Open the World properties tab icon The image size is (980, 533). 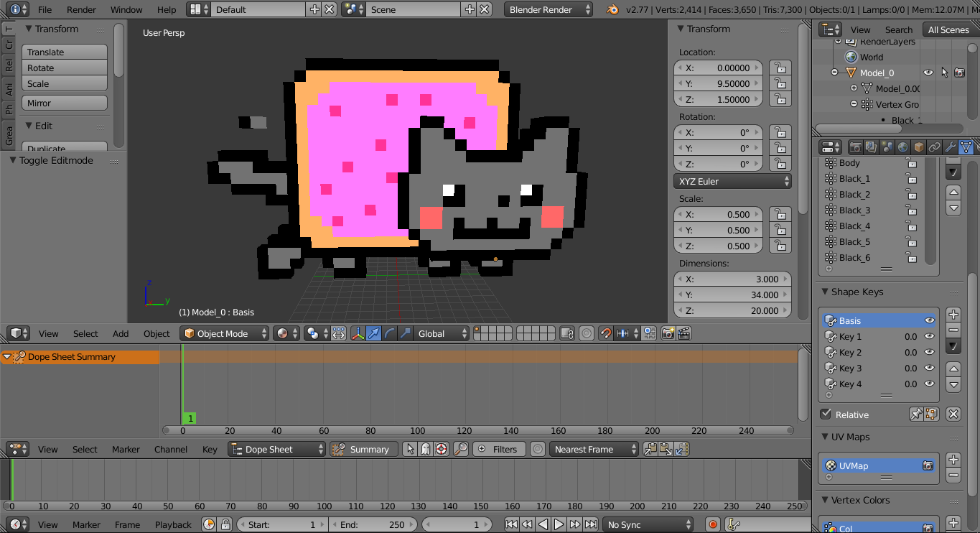coord(903,147)
